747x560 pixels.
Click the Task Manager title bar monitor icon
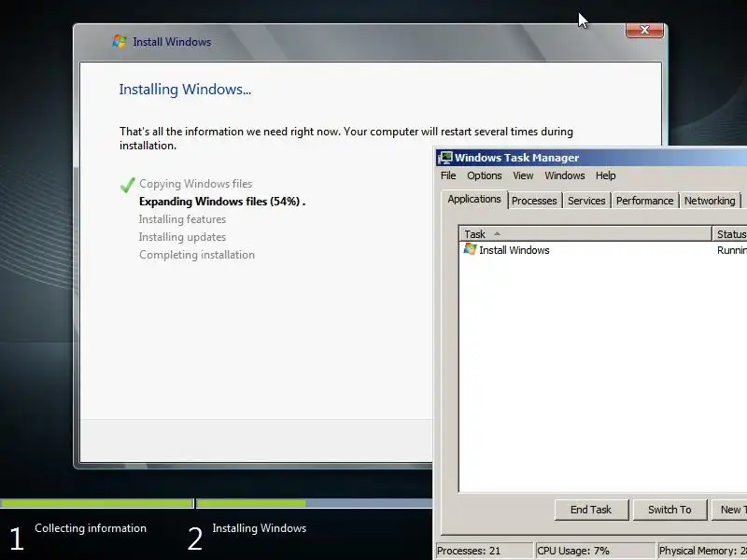pyautogui.click(x=445, y=158)
